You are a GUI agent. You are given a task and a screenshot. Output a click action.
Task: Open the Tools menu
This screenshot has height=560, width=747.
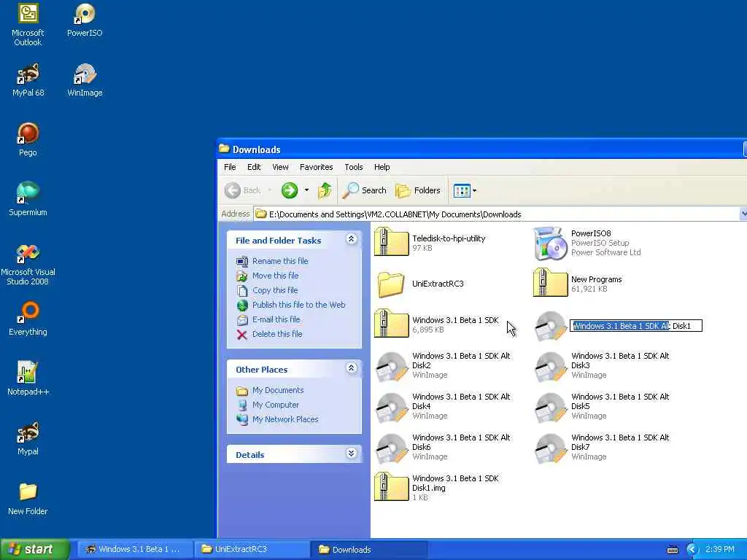[x=354, y=167]
